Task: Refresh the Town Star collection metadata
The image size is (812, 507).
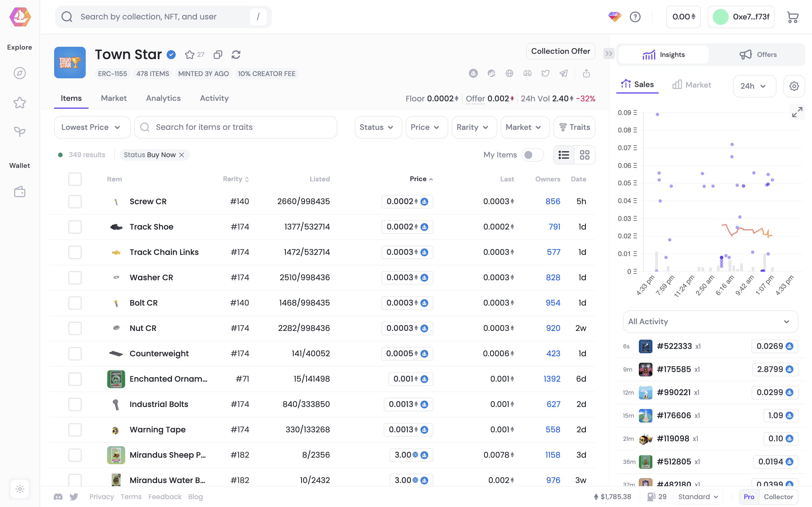Action: coord(236,55)
